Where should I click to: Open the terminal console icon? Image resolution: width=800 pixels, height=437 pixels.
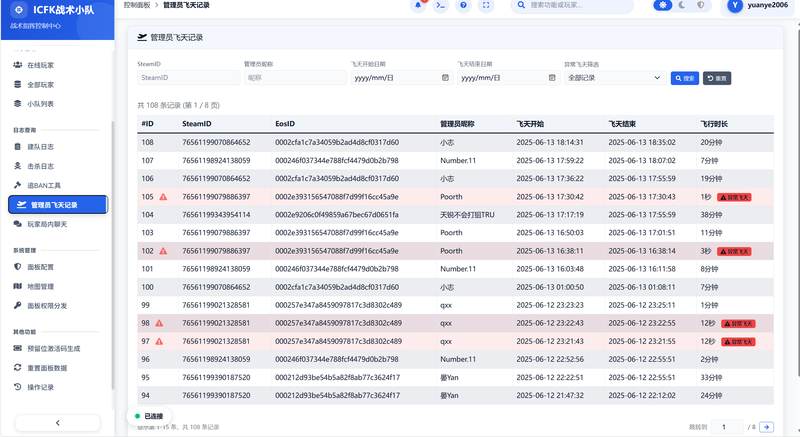pyautogui.click(x=440, y=5)
